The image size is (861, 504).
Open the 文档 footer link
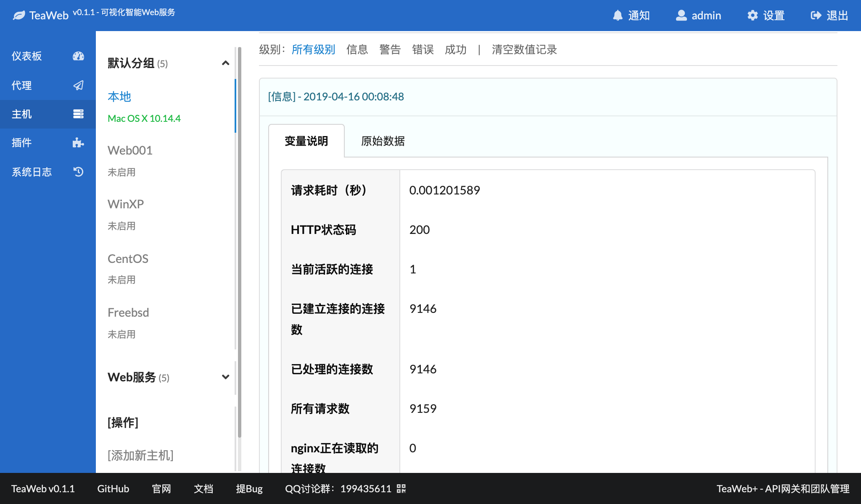pyautogui.click(x=203, y=488)
